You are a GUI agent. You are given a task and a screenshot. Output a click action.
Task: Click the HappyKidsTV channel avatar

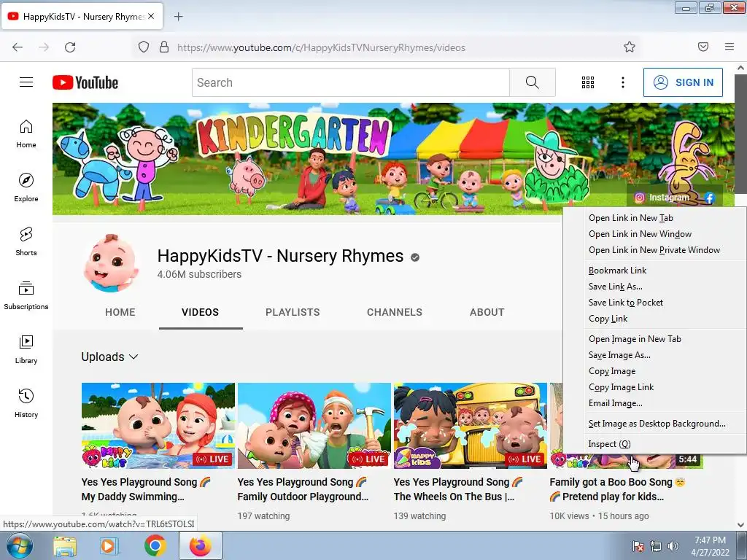click(111, 262)
